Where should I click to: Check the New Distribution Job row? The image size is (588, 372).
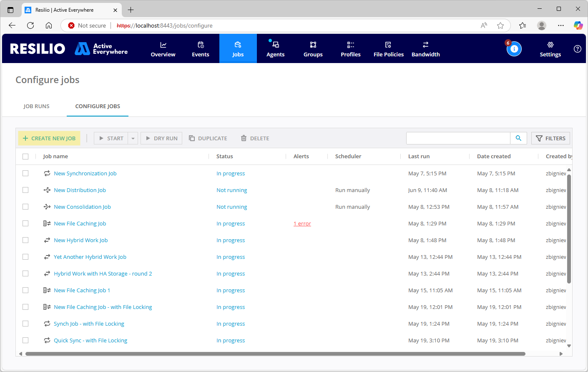(25, 190)
